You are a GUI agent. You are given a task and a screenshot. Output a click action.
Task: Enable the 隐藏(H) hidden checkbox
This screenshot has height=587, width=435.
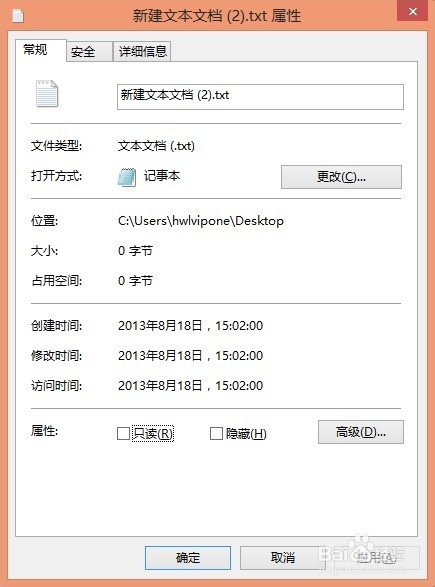coord(216,434)
